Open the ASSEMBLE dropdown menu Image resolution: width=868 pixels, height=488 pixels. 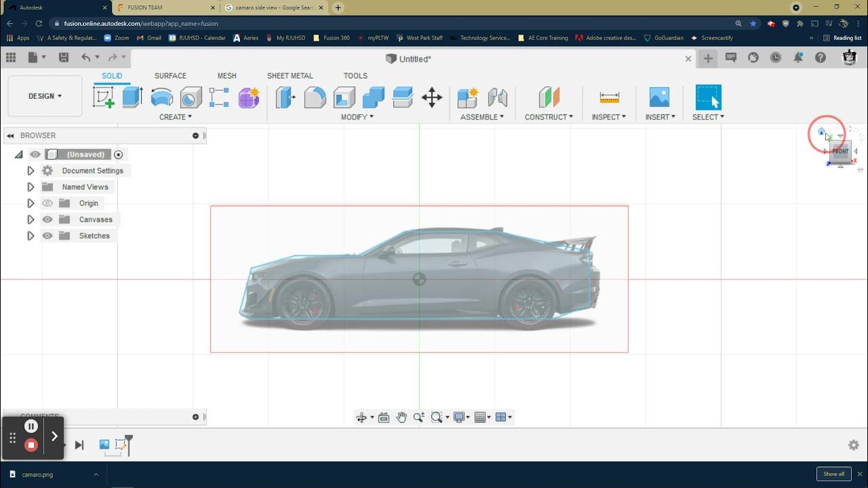coord(482,117)
